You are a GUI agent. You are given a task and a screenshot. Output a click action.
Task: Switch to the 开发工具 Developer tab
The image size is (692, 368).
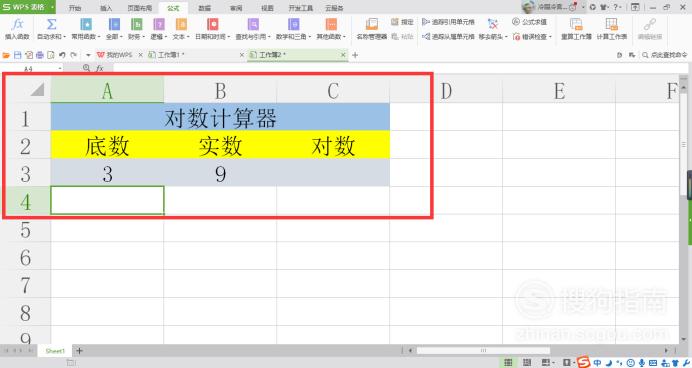(301, 8)
